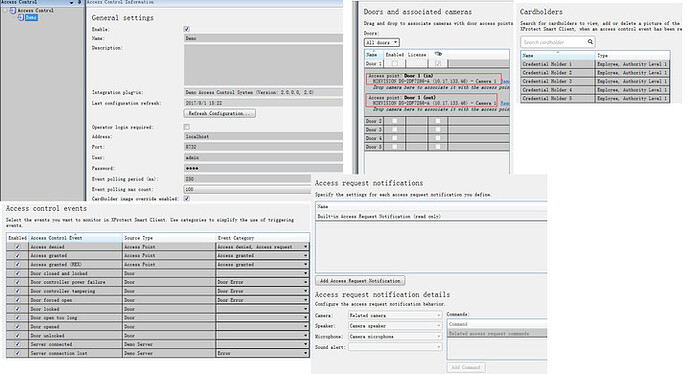690x374 pixels.
Task: Click Access point Door 1 (in) camera entry
Action: [x=433, y=79]
